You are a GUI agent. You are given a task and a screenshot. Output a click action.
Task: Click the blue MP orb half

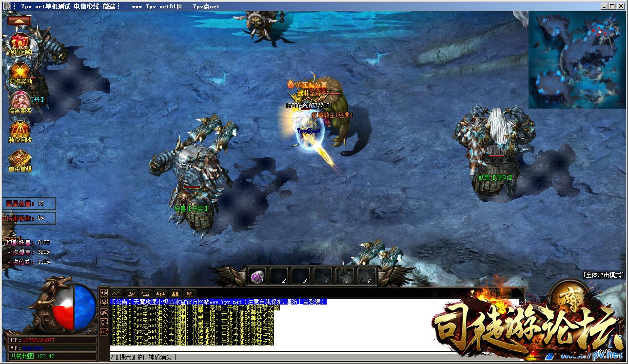[x=85, y=308]
